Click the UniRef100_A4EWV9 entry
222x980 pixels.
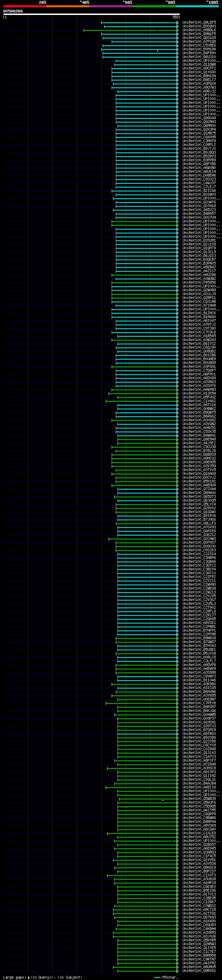199,669
